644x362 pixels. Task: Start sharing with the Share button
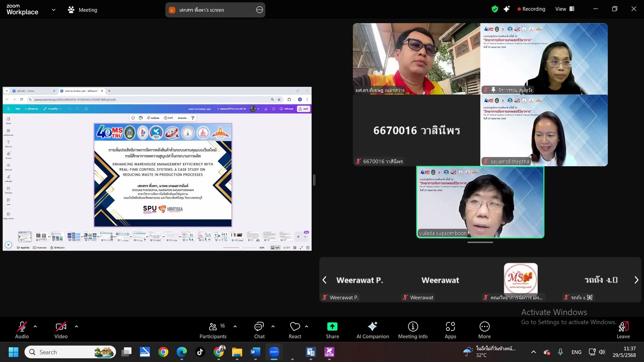tap(332, 330)
